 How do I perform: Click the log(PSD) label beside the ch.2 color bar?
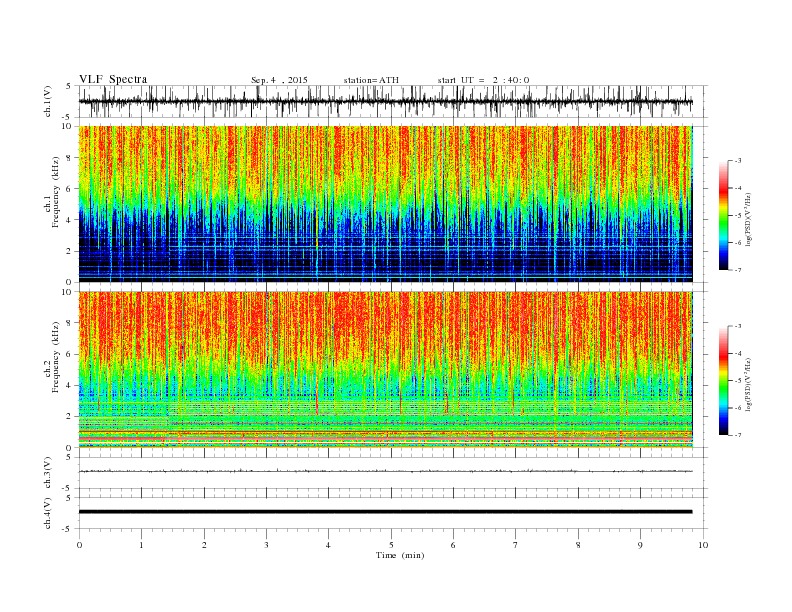(x=748, y=383)
